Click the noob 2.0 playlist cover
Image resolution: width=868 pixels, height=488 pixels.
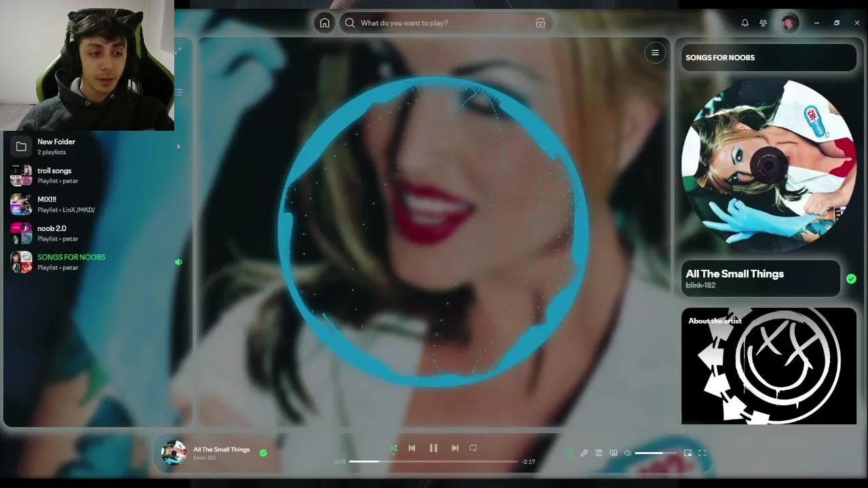(21, 233)
